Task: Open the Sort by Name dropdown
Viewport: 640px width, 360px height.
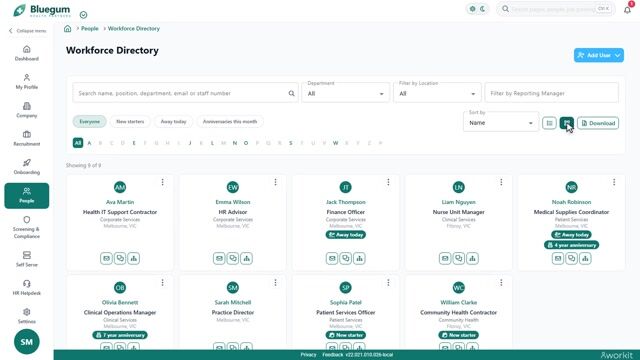Action: (501, 122)
